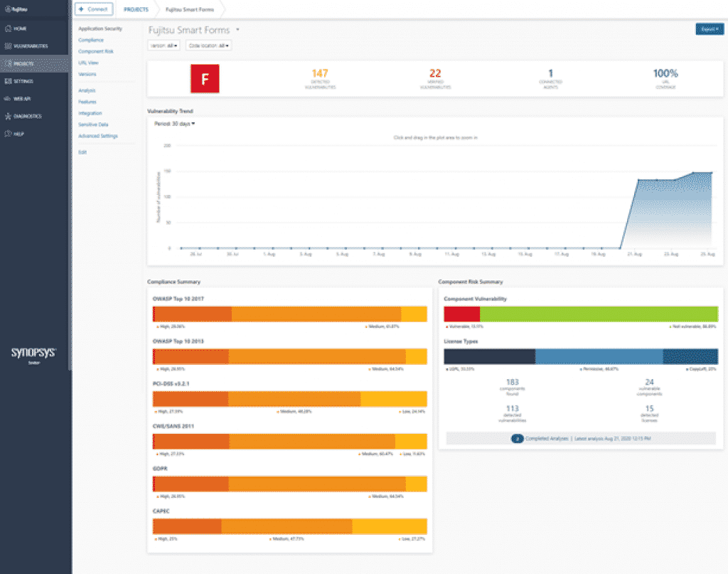Click the 15 detected licenses figure

point(650,409)
